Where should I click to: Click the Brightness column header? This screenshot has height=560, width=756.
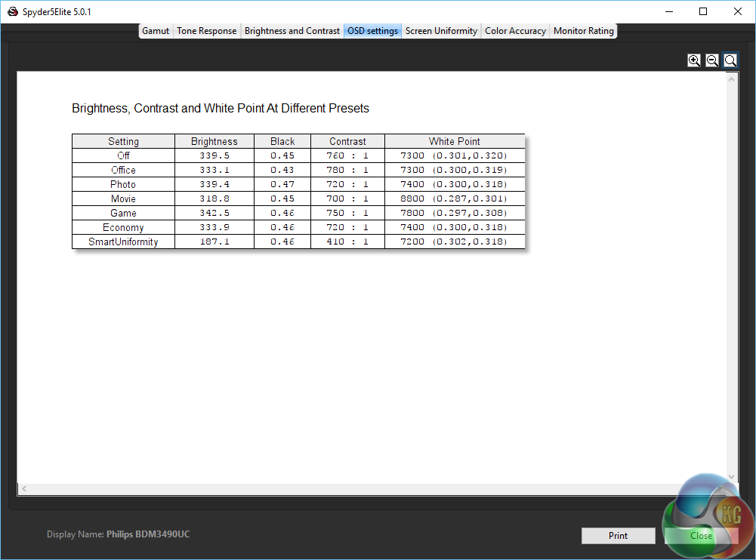tap(214, 141)
